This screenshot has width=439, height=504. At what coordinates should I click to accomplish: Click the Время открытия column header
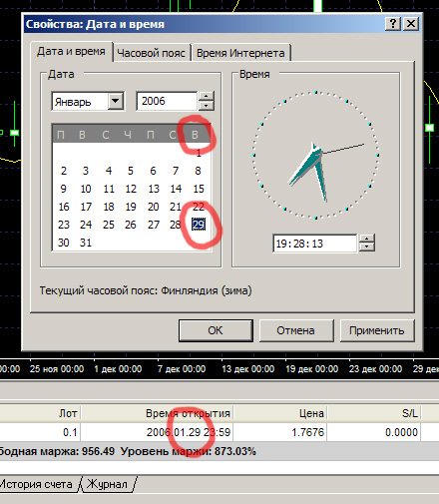pyautogui.click(x=188, y=413)
